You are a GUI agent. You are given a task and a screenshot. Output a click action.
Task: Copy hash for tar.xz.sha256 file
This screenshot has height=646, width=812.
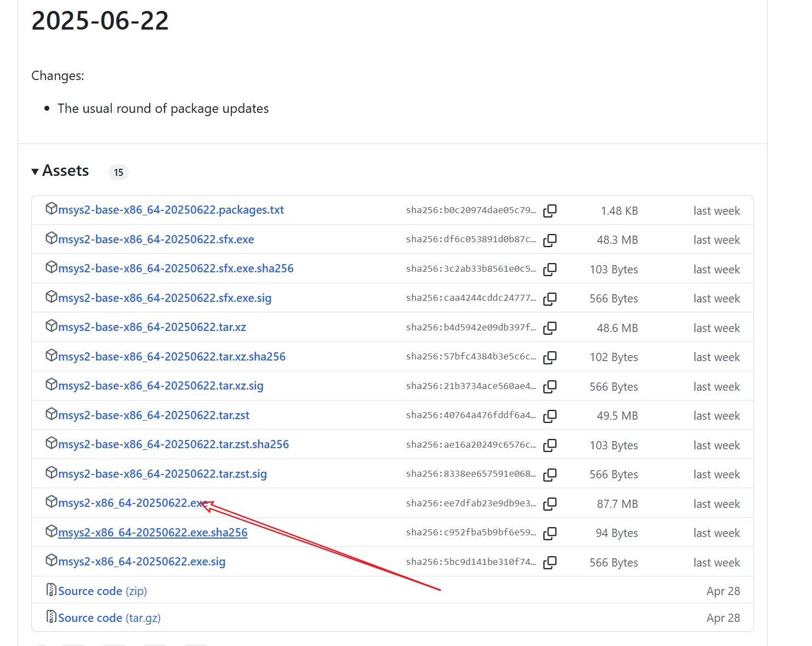pyautogui.click(x=550, y=357)
